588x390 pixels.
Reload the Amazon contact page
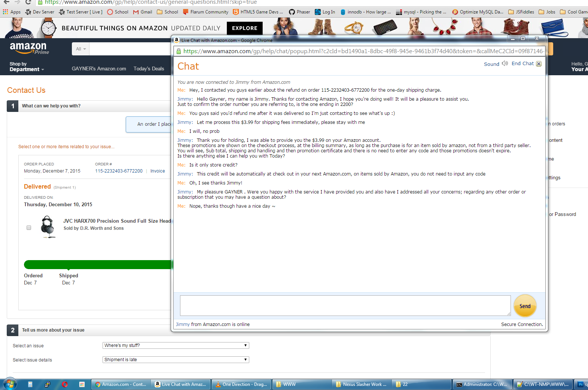(x=28, y=2)
